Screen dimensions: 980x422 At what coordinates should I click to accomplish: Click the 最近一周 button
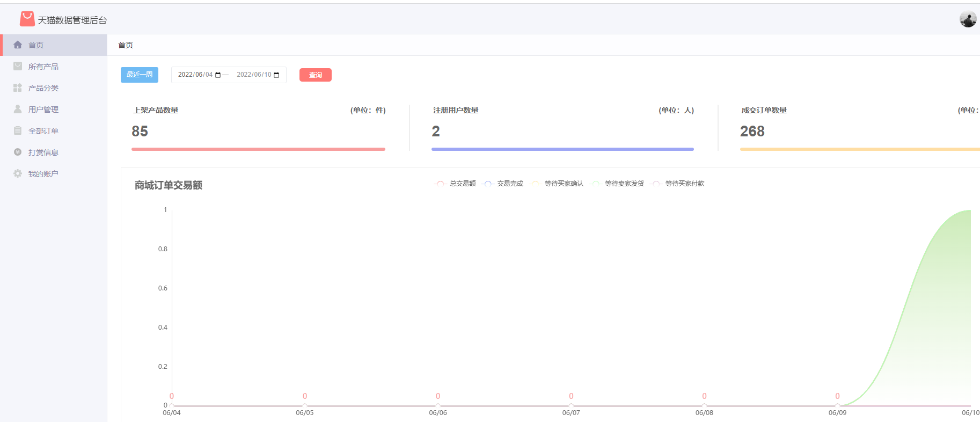click(140, 75)
